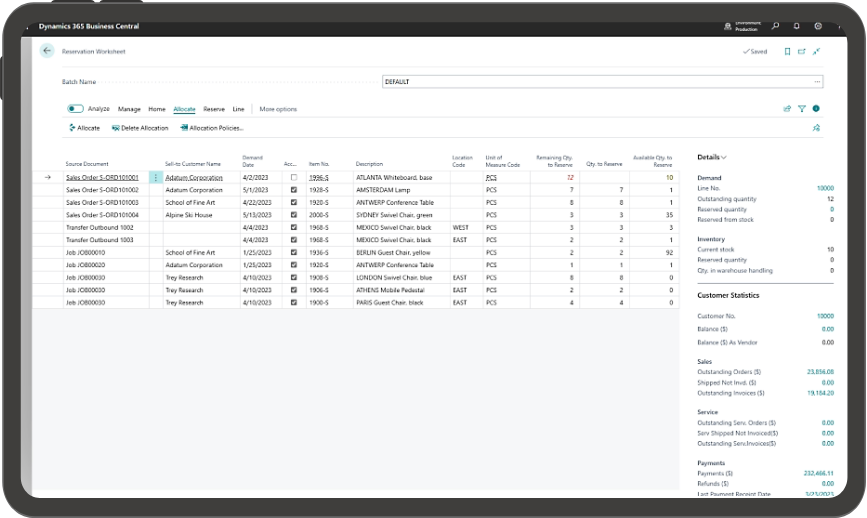Click WEST location code cell
The image size is (867, 518).
[460, 228]
